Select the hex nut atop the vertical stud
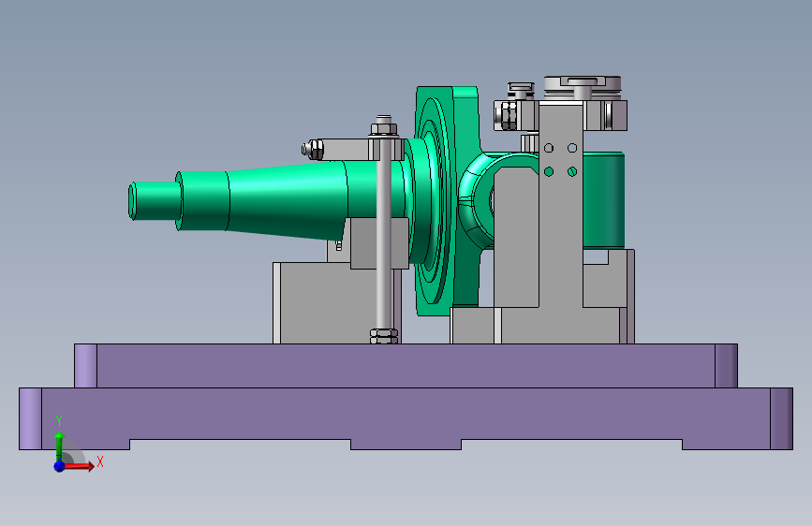Image resolution: width=812 pixels, height=526 pixels. click(x=384, y=128)
